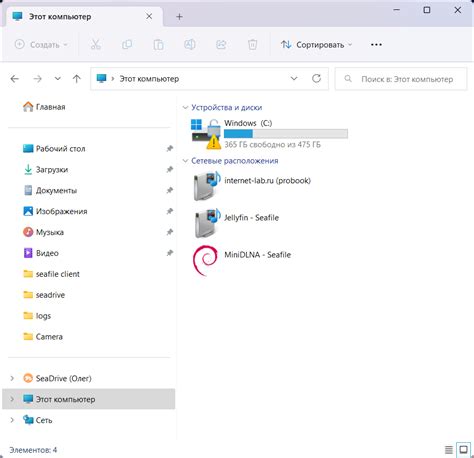The width and height of the screenshot is (474, 458).
Task: Open the Создать dropdown menu
Action: click(x=41, y=44)
